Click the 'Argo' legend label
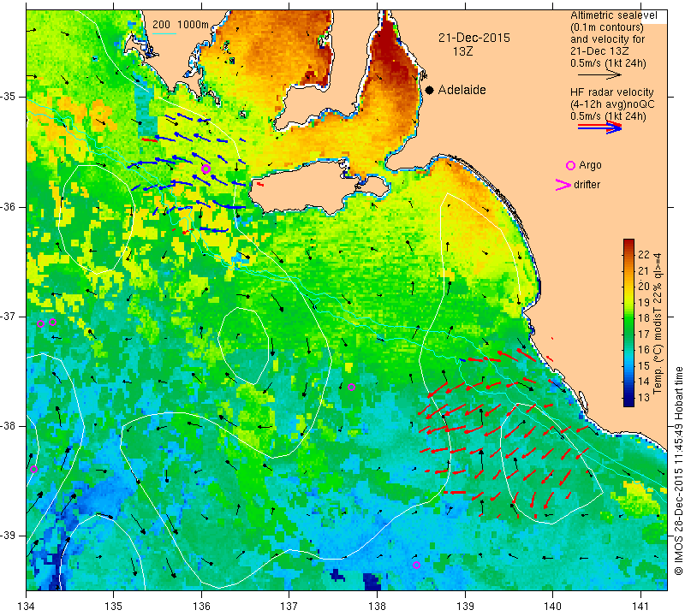This screenshot has width=685, height=616. point(590,165)
